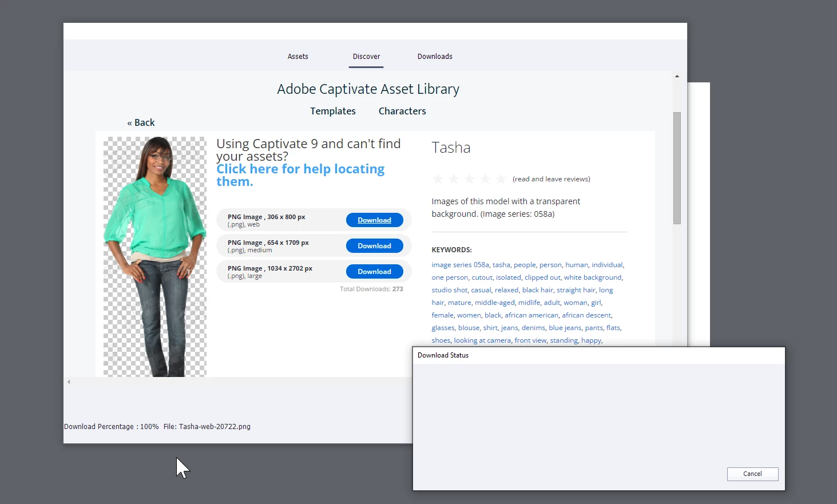This screenshot has height=504, width=837.
Task: Open the 'pants' keyword link
Action: click(594, 328)
